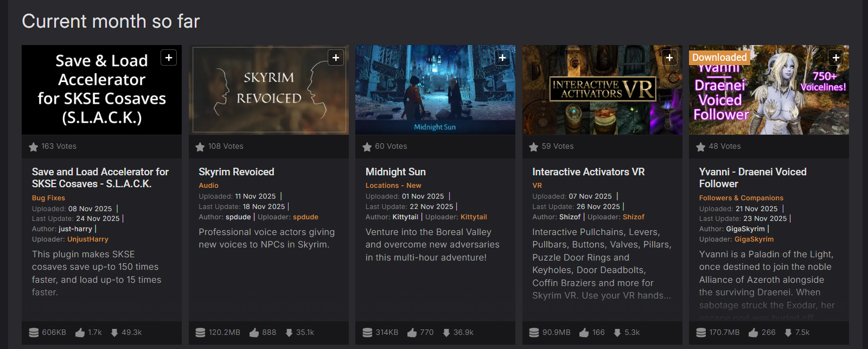
Task: Open the Interactive Activators VR title link
Action: (x=589, y=172)
